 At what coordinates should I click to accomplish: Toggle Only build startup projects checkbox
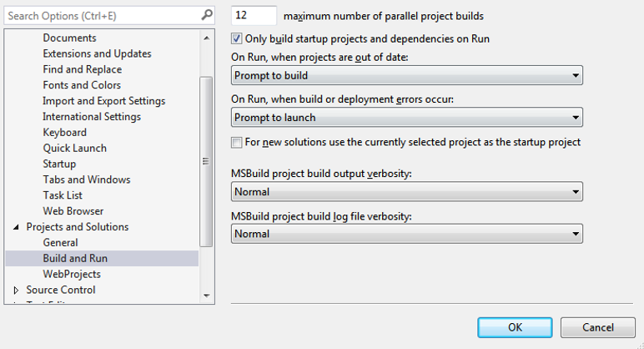coord(237,38)
